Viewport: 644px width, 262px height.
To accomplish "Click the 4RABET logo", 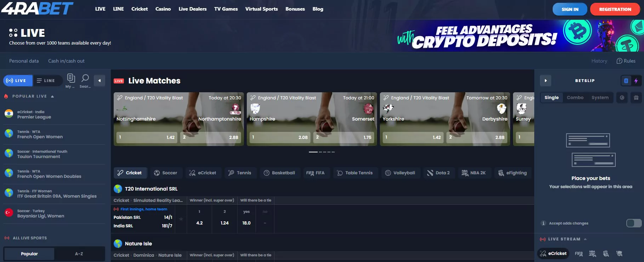I will coord(37,8).
